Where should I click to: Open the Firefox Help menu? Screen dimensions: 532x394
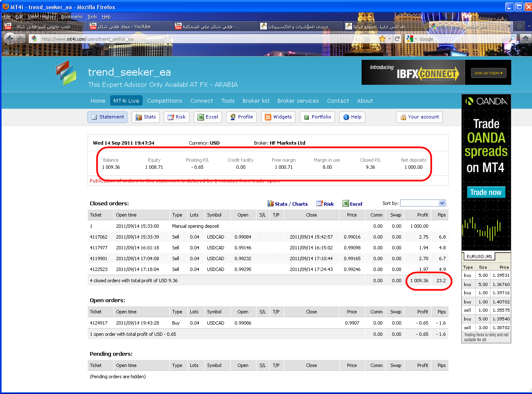(106, 17)
